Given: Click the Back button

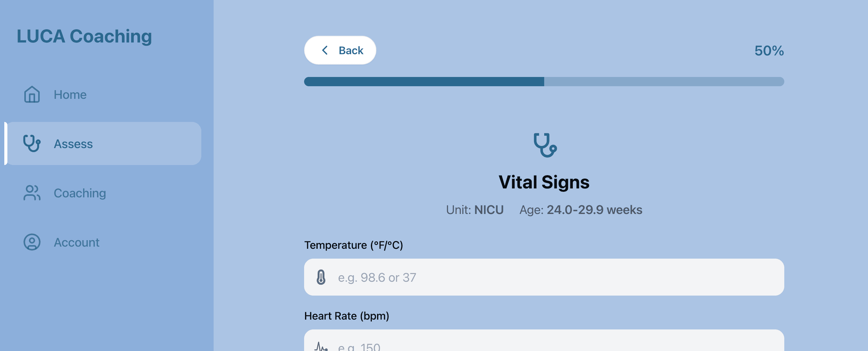Looking at the screenshot, I should [340, 50].
